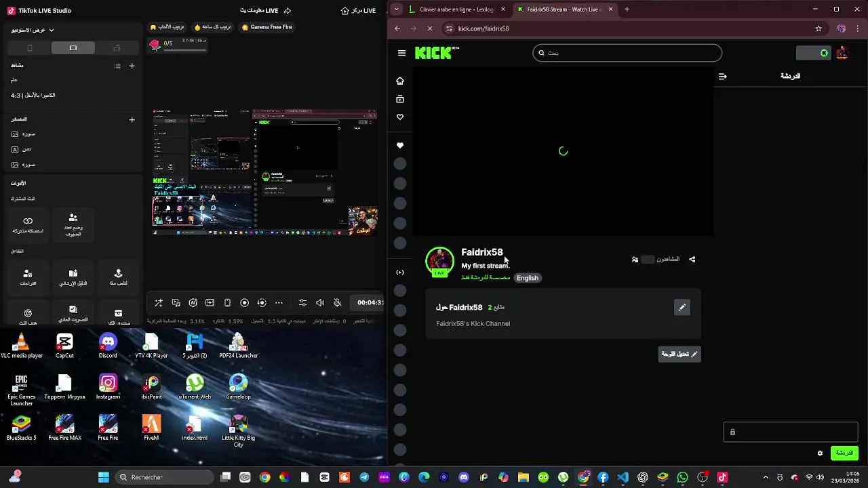This screenshot has height=488, width=868.
Task: Toggle the speaker volume icon in TikTok Studio
Action: 320,303
